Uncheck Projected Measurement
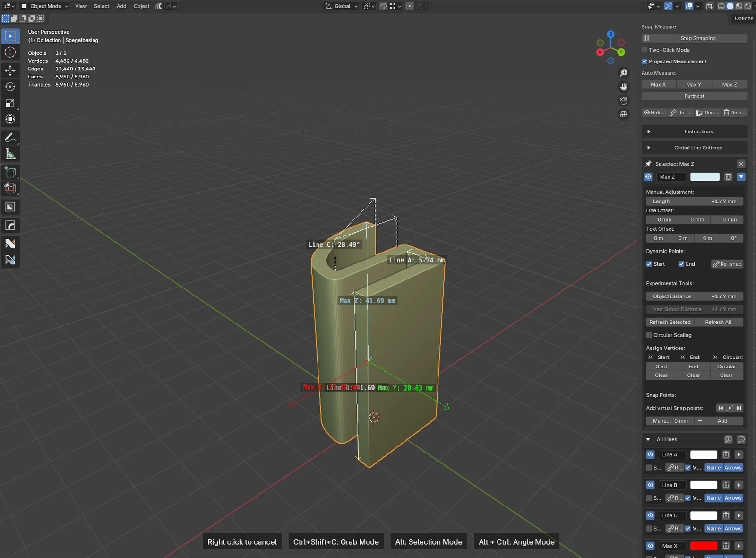Screen dimensions: 756x558 point(644,61)
